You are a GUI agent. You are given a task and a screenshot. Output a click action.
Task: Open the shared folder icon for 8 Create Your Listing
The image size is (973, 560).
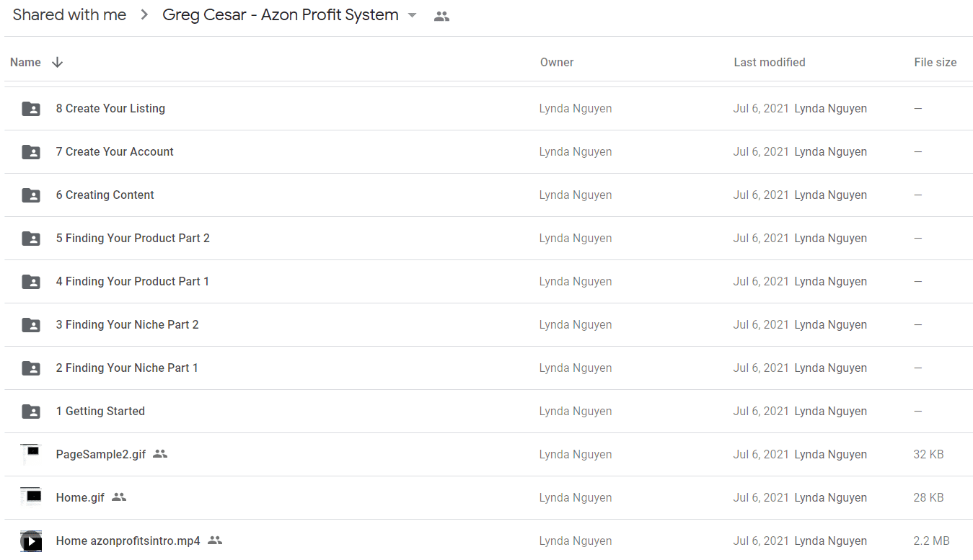pos(31,109)
